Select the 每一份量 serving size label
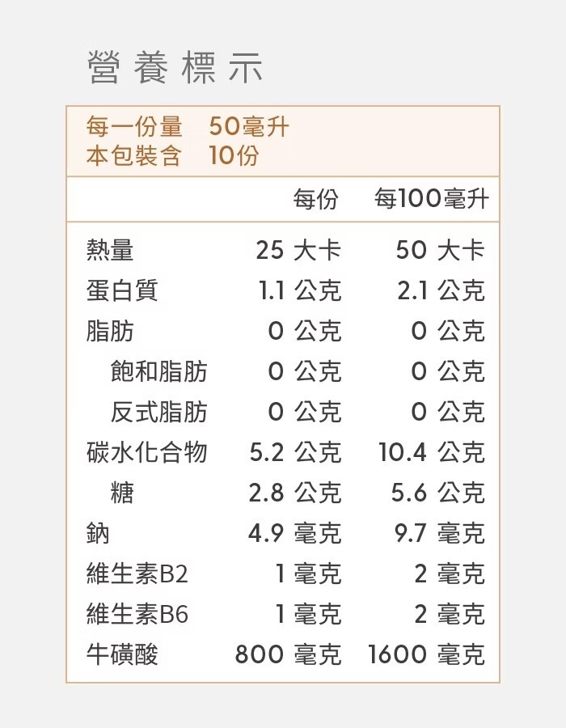This screenshot has width=566, height=728. (x=134, y=127)
